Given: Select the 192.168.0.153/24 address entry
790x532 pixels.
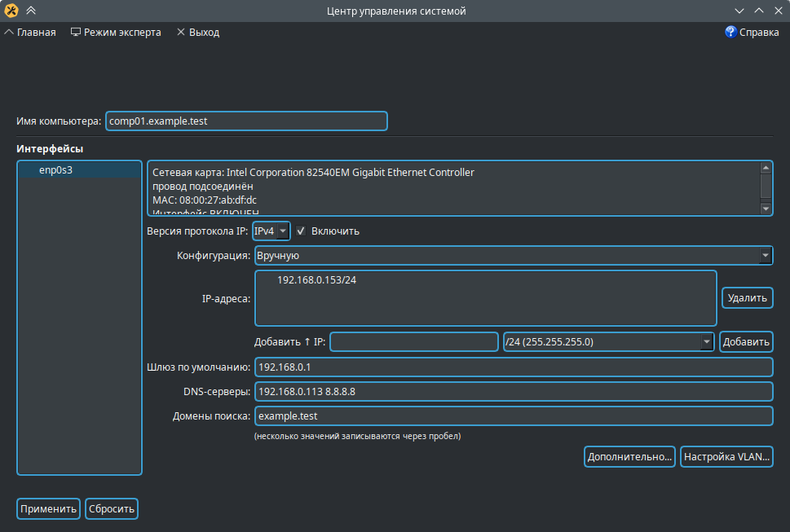Looking at the screenshot, I should 317,279.
